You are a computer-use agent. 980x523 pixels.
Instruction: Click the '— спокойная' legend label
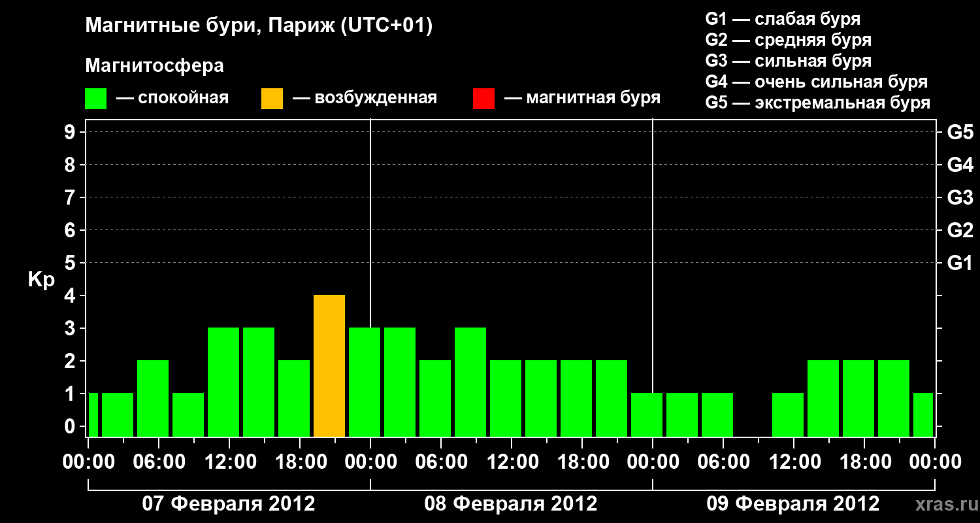[x=172, y=99]
